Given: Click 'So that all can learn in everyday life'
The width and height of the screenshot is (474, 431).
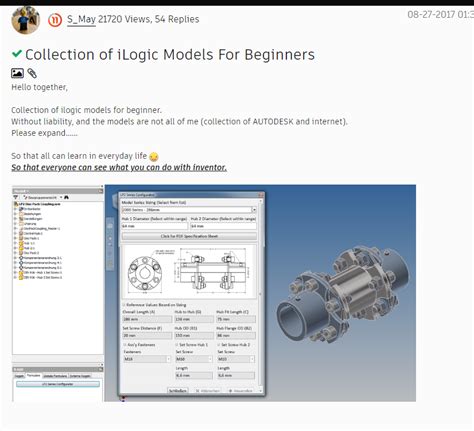Looking at the screenshot, I should tap(79, 156).
